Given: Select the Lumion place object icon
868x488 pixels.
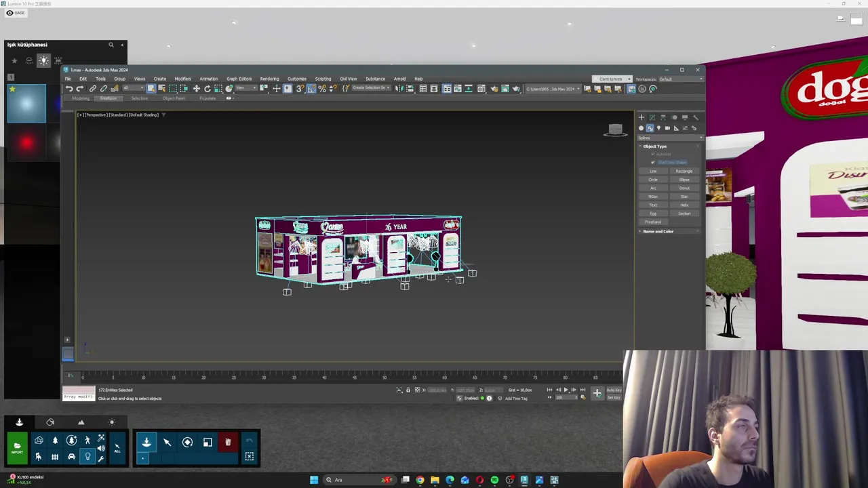Looking at the screenshot, I should (x=146, y=442).
